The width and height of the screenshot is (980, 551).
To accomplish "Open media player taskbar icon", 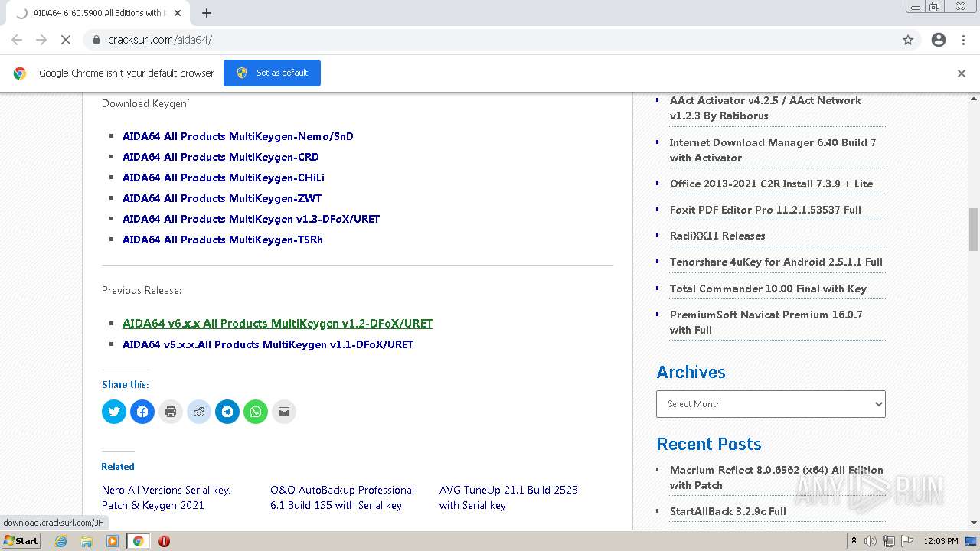I will coord(113,541).
